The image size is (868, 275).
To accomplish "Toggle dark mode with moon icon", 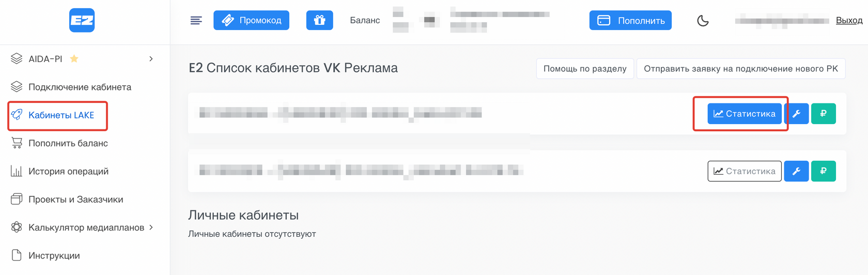I will tap(703, 21).
